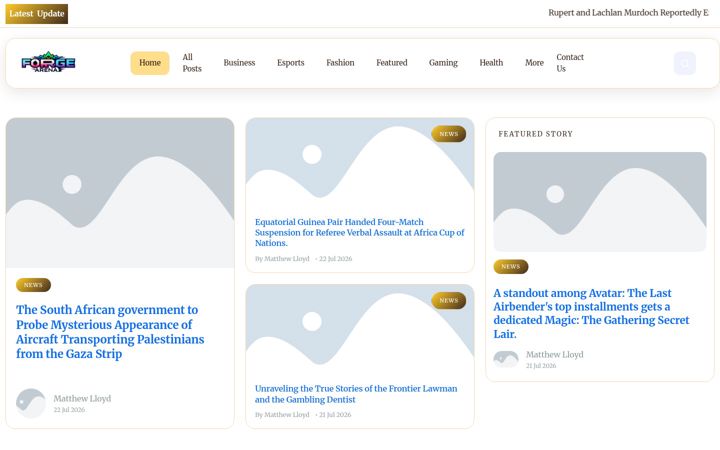Screen dimensions: 720x450
Task: Click 22 Jul 2026 date on Equatorial Guinea card
Action: (336, 259)
